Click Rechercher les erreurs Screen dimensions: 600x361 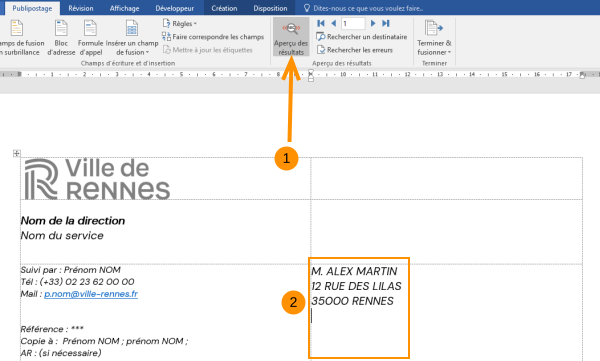tap(355, 50)
